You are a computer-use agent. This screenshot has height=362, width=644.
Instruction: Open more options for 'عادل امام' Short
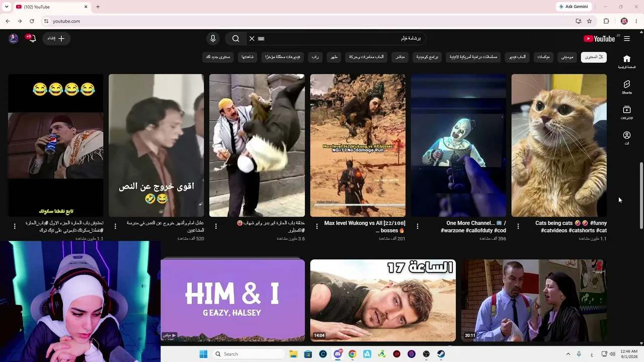[x=115, y=227]
